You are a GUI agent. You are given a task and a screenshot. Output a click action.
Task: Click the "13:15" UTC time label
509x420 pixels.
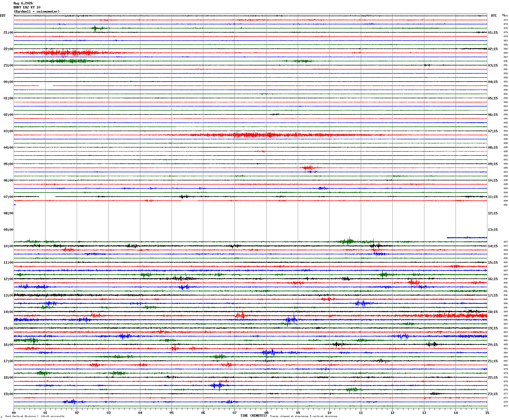tap(493, 230)
